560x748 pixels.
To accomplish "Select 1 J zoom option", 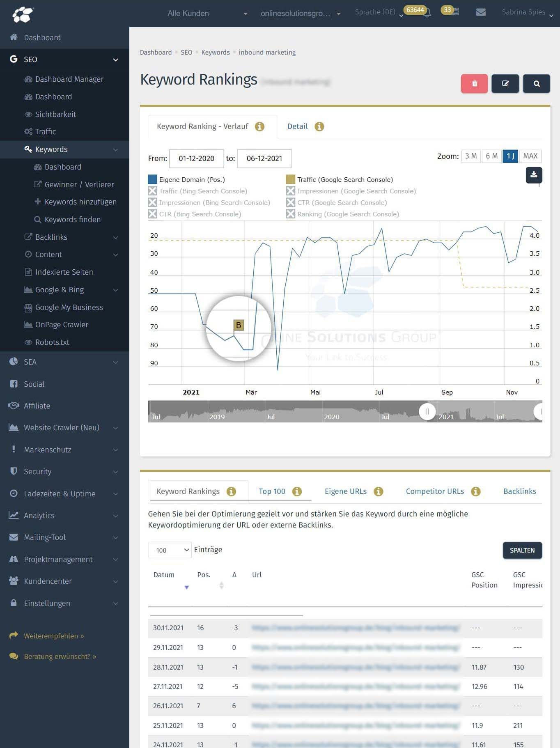I will click(x=510, y=156).
